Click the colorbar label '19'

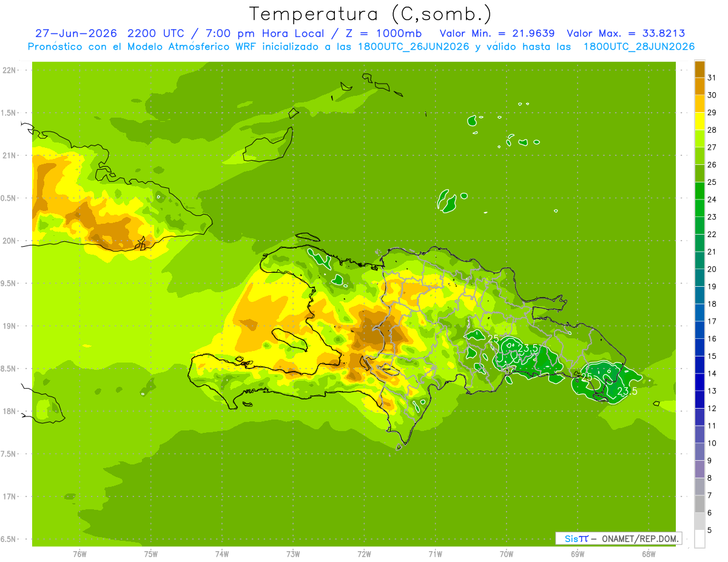coord(712,286)
